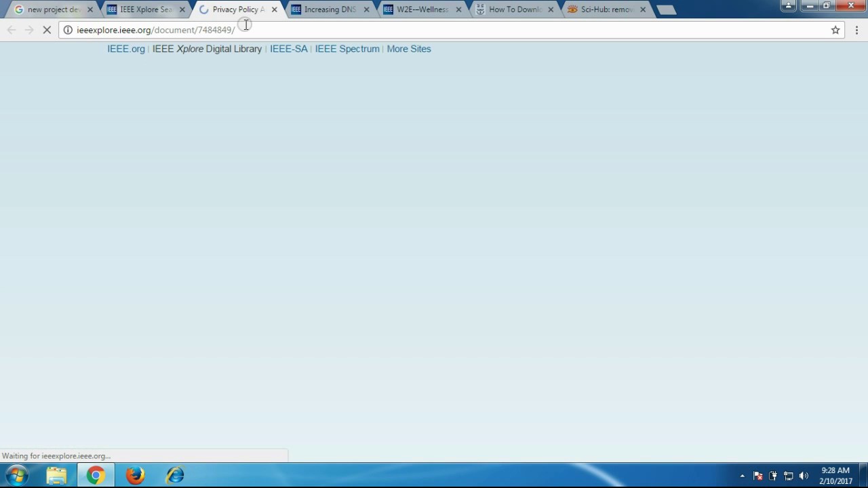The width and height of the screenshot is (868, 488).
Task: Switch to the 'new project' Google tab
Action: tap(53, 9)
